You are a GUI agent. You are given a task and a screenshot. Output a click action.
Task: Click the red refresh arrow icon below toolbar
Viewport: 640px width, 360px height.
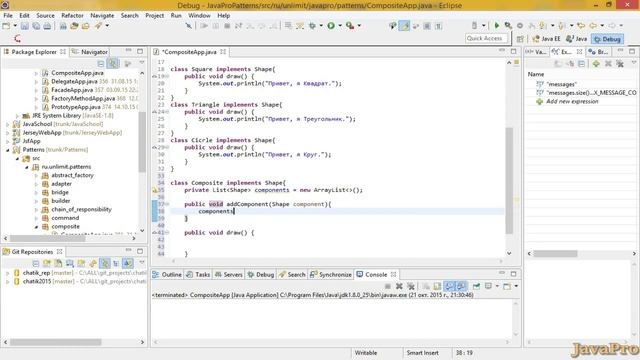[x=17, y=39]
